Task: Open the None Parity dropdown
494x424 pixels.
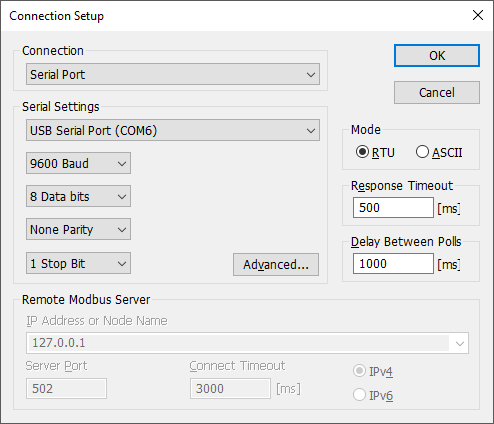Action: [x=78, y=229]
